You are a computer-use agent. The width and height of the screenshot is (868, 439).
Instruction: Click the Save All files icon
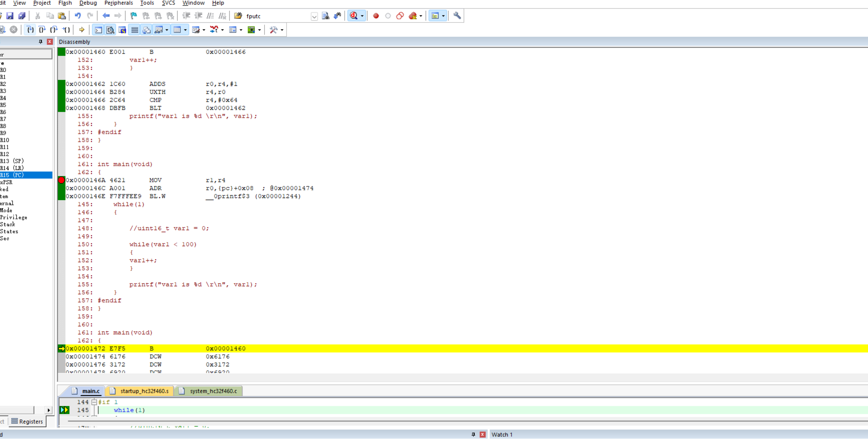tap(22, 16)
